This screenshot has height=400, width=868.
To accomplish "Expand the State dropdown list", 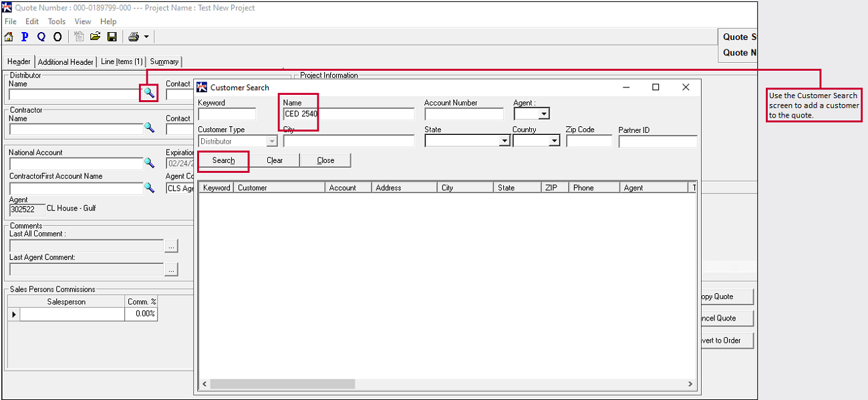I will 504,141.
